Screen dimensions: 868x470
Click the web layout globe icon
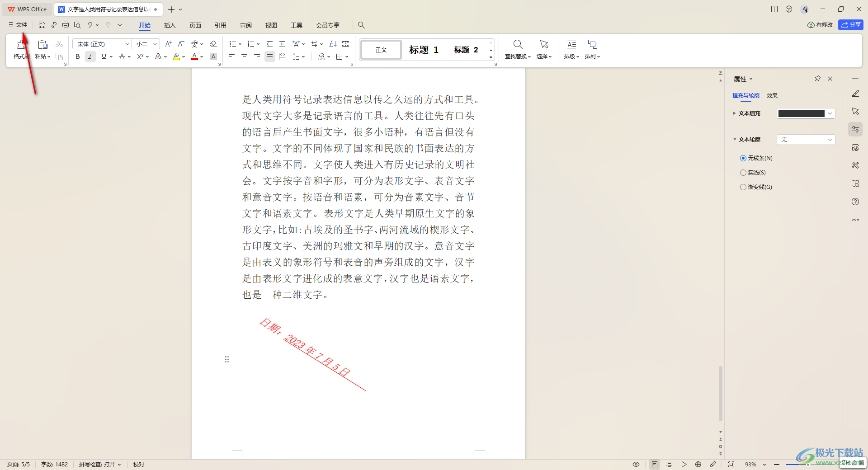698,464
